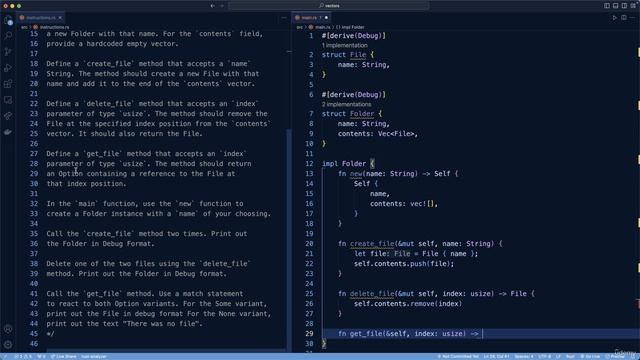Open Run and Debug view
The image size is (640, 360).
[x=8, y=68]
